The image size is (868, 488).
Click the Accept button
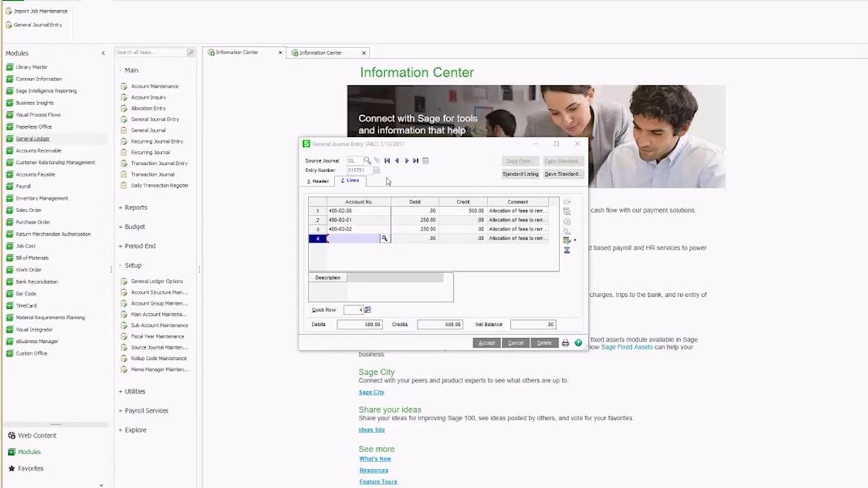487,343
